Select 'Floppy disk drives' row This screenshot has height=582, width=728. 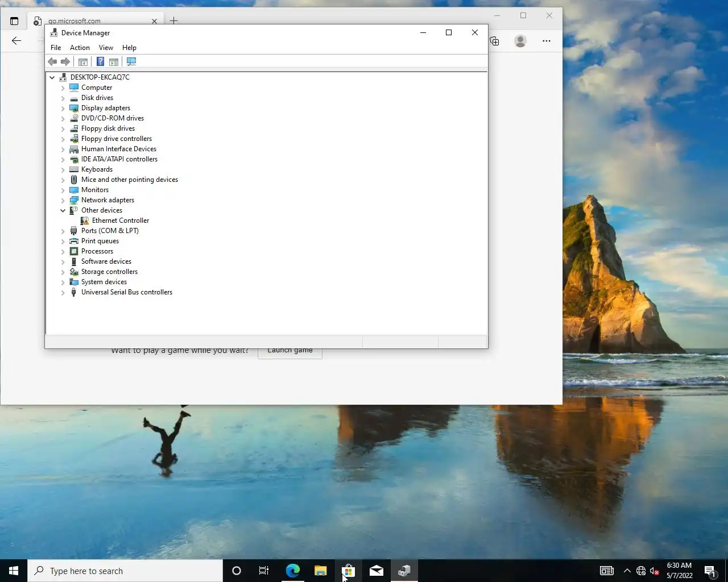pos(108,128)
